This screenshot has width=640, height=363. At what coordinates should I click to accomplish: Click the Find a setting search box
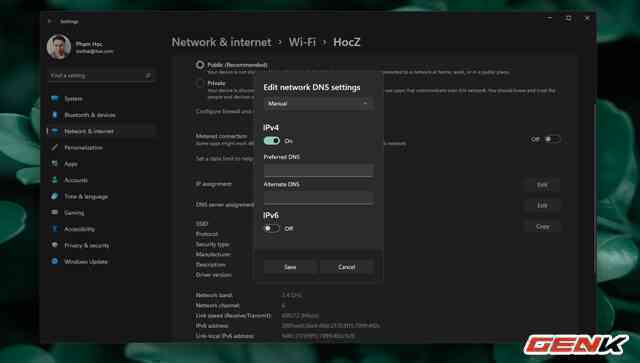tap(101, 76)
